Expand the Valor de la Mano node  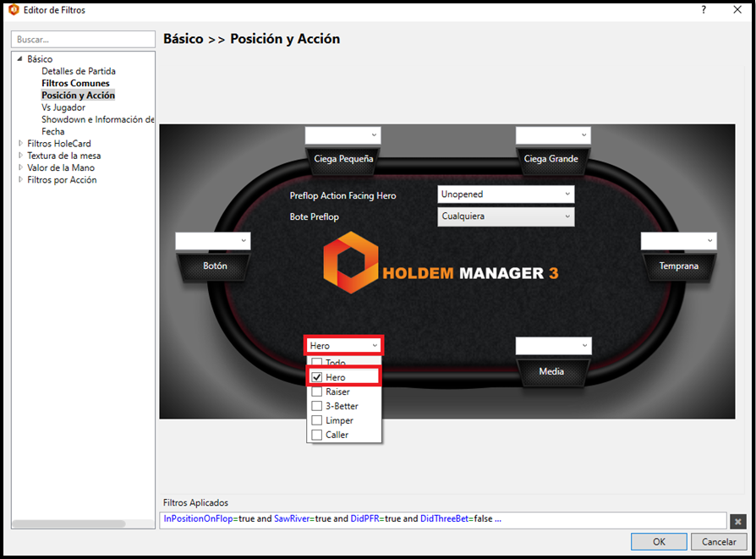click(20, 167)
